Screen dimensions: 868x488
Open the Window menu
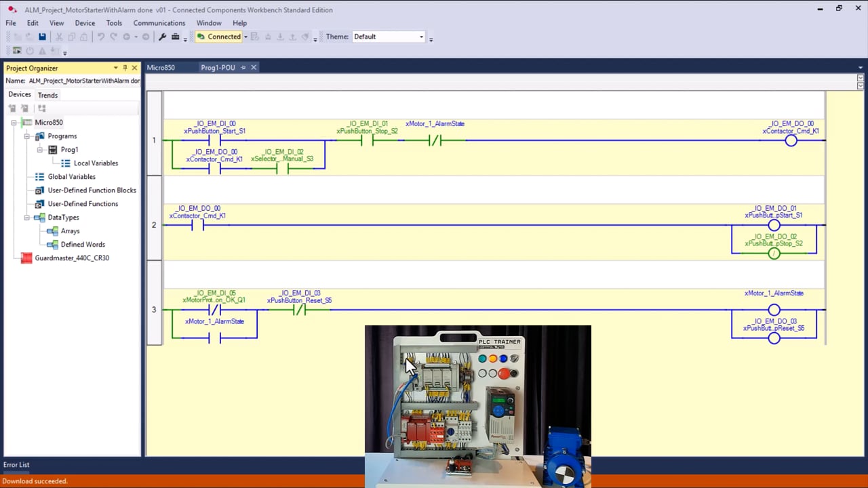209,23
